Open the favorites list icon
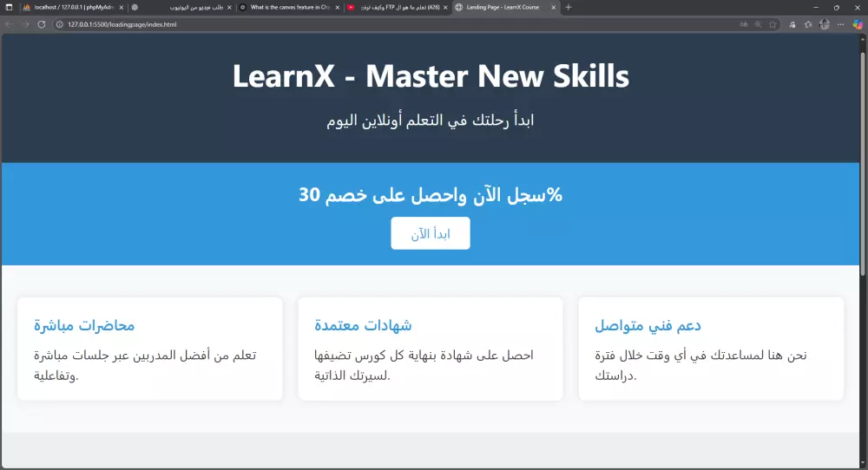This screenshot has width=868, height=470. [808, 24]
